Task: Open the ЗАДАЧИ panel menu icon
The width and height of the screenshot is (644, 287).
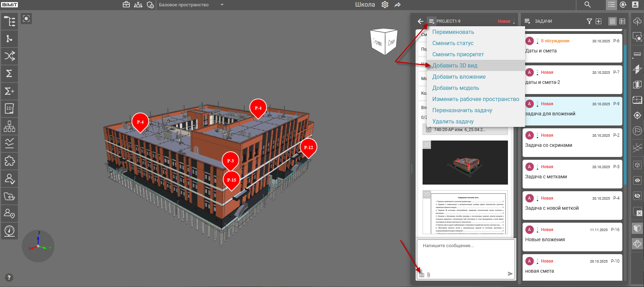Action: coord(528,21)
